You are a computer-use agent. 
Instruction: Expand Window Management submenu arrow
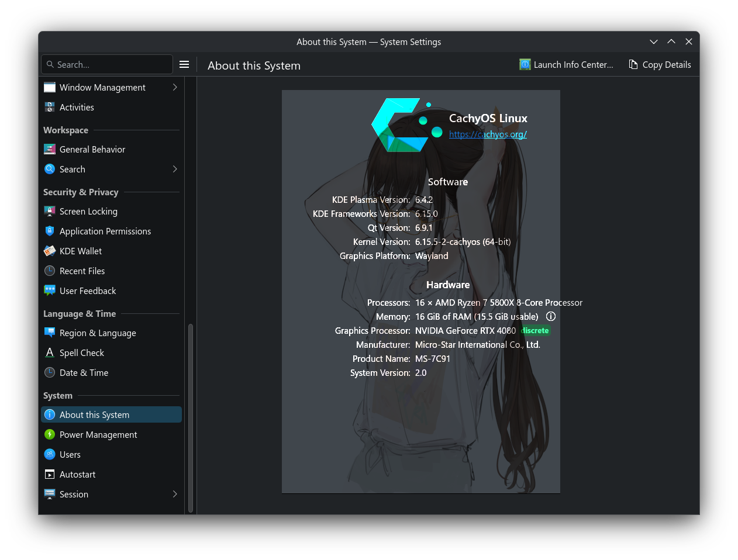click(175, 87)
